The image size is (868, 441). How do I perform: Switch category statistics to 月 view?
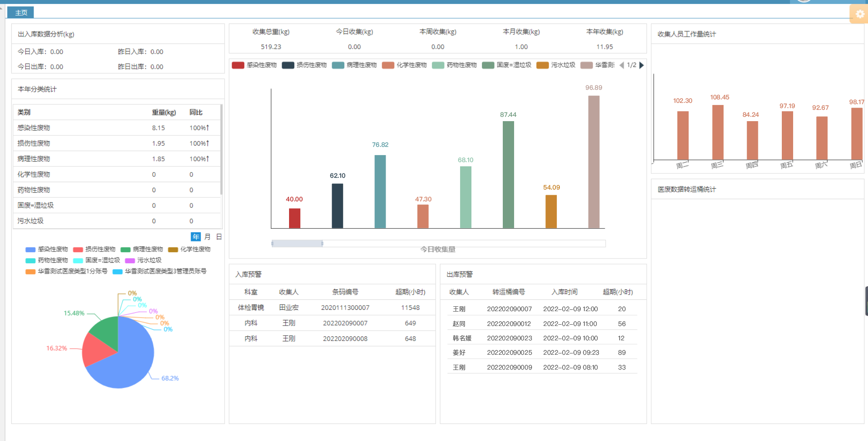(208, 237)
